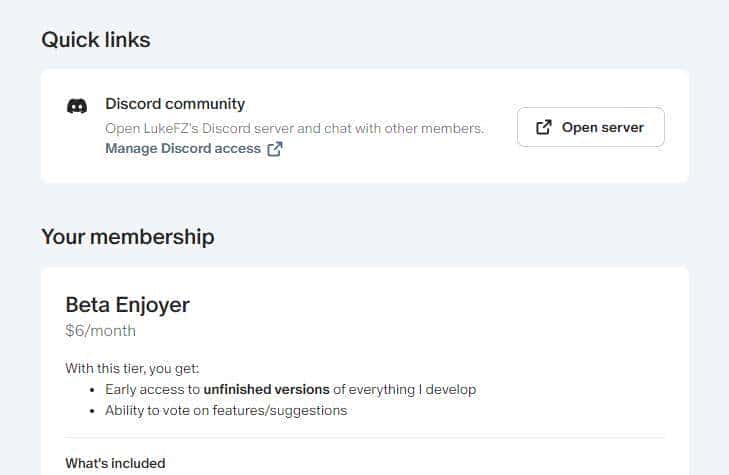Select the Beta Enjoyer tier name
729x475 pixels.
coord(127,304)
